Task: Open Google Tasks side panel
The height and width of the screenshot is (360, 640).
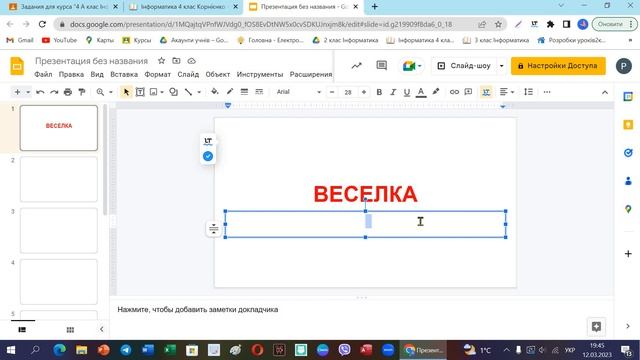Action: tap(628, 153)
